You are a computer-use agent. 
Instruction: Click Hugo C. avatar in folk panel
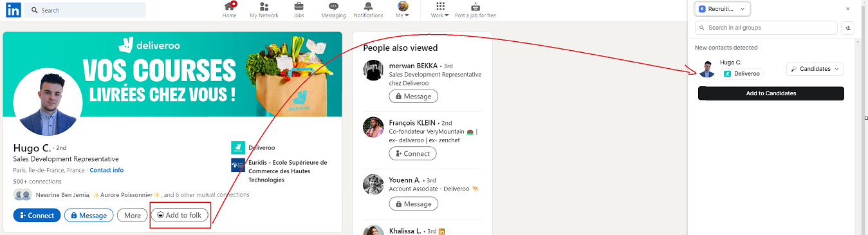(x=708, y=69)
